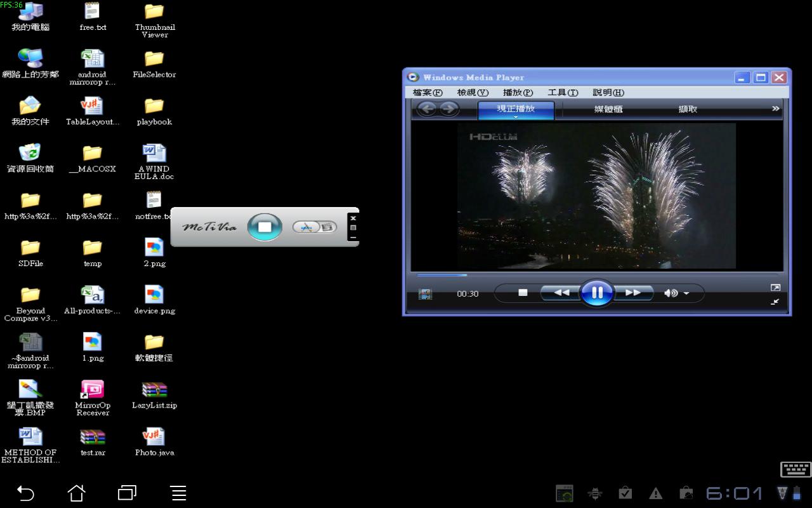812x508 pixels.
Task: Mute the Media Player speaker icon
Action: 670,293
